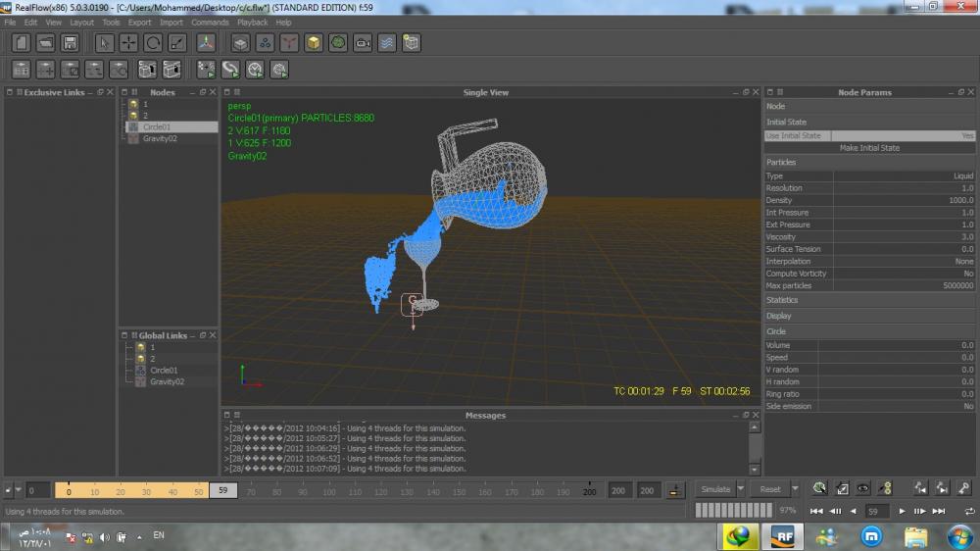980x551 pixels.
Task: Play the simulation forward
Action: pyautogui.click(x=902, y=512)
